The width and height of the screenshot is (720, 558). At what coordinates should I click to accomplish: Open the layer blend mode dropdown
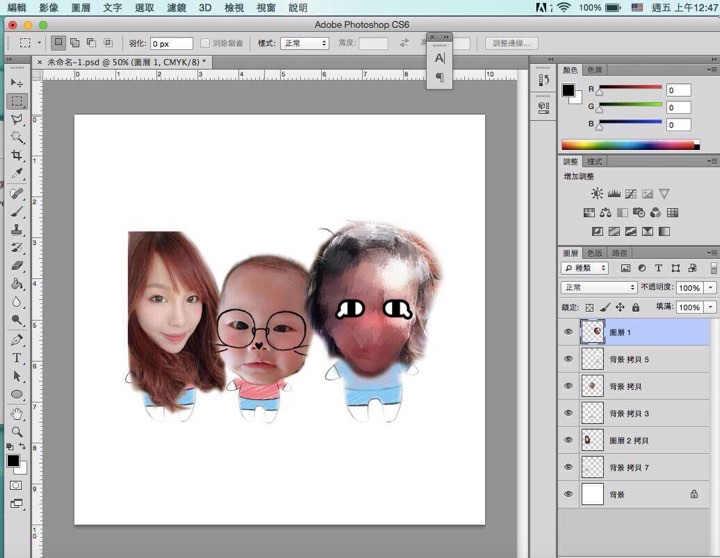[x=598, y=288]
